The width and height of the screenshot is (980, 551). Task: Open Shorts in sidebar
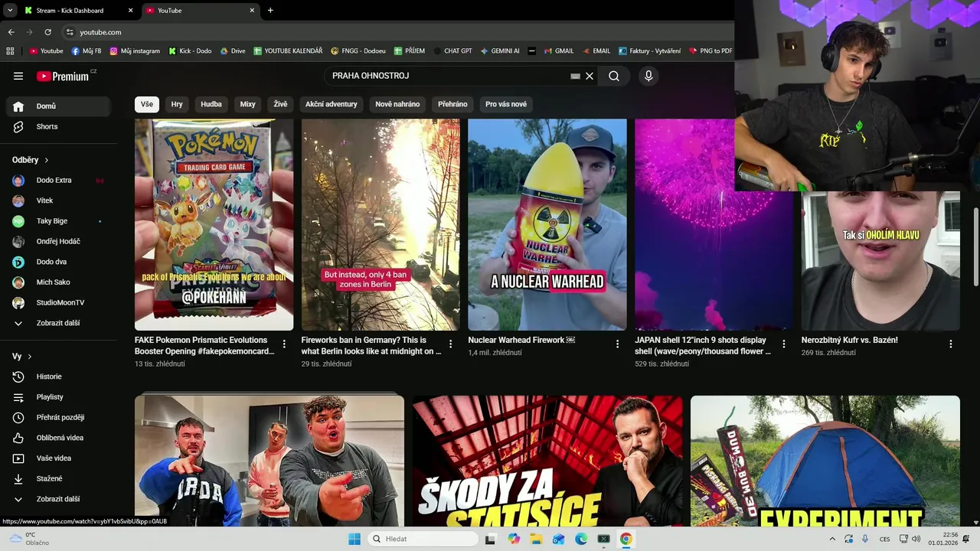tap(58, 126)
